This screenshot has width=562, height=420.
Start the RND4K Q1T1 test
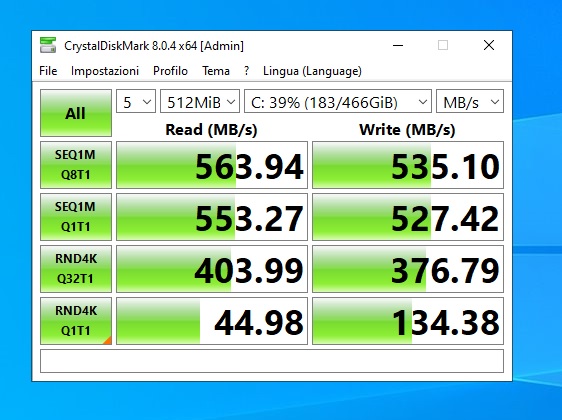76,321
